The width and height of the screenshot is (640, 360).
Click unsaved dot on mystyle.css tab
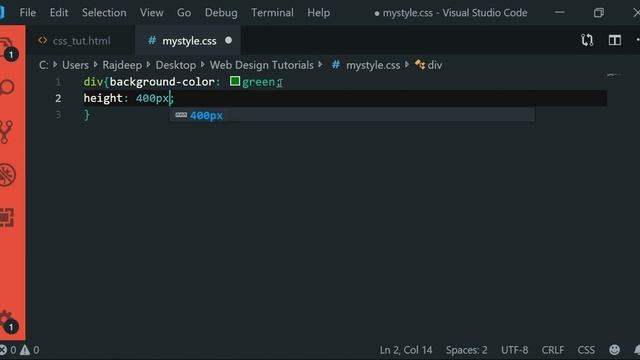tap(229, 40)
